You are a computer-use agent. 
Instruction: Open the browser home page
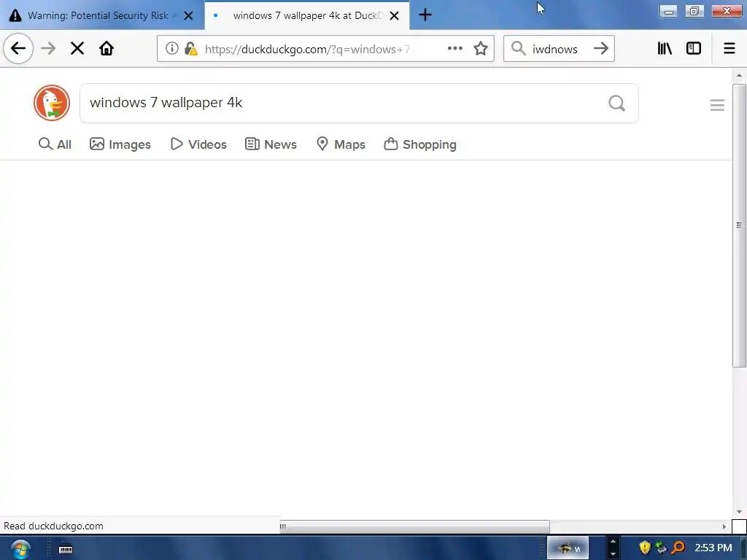pos(107,48)
